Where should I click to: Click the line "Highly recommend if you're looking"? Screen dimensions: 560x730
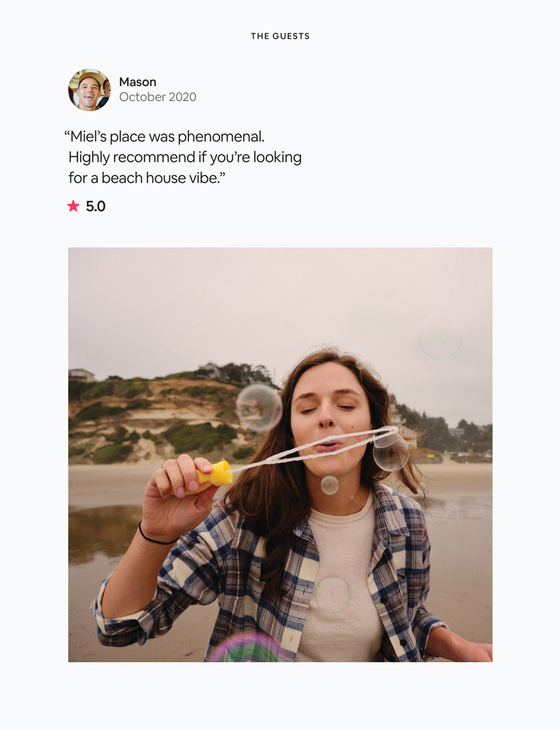click(184, 157)
